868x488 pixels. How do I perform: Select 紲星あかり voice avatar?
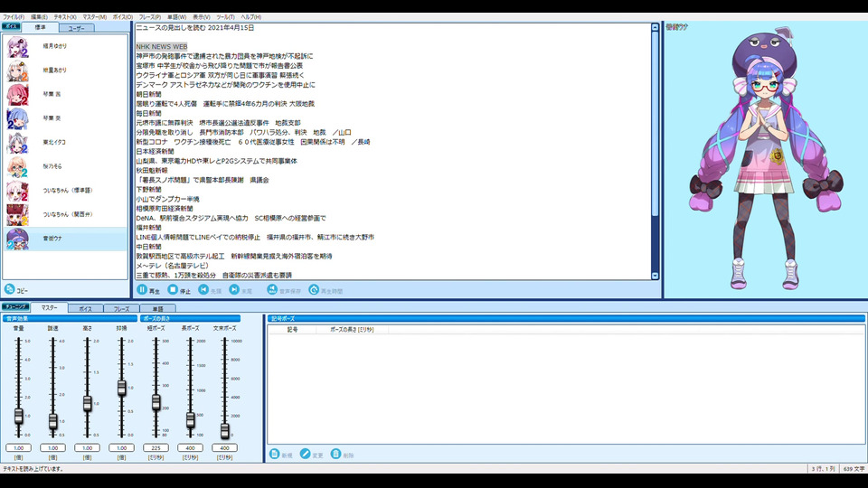click(17, 70)
